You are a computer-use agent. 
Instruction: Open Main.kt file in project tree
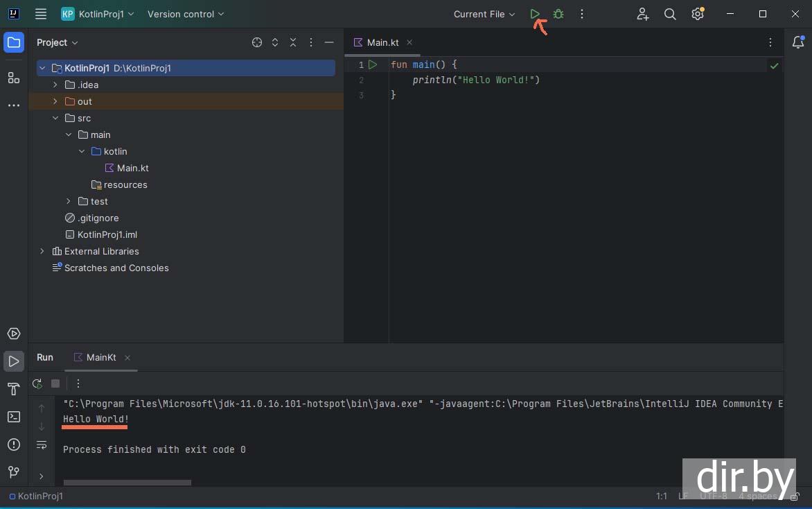pos(132,168)
